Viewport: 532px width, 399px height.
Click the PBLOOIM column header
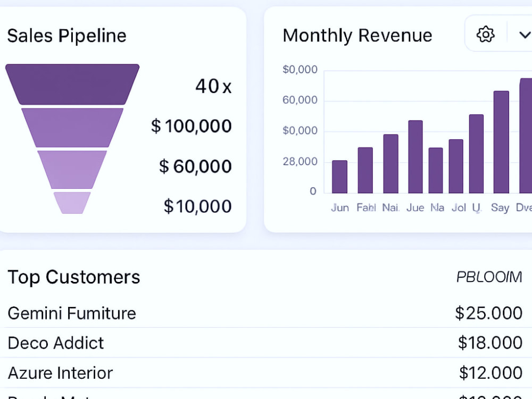[489, 277]
